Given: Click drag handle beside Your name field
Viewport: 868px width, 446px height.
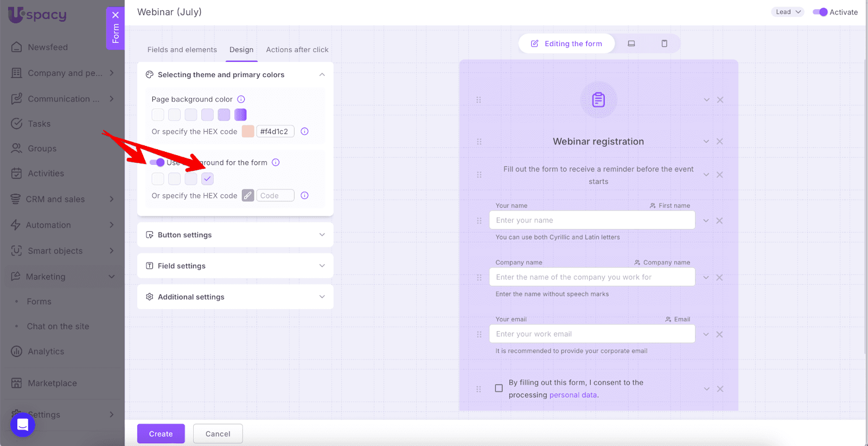Looking at the screenshot, I should (479, 221).
